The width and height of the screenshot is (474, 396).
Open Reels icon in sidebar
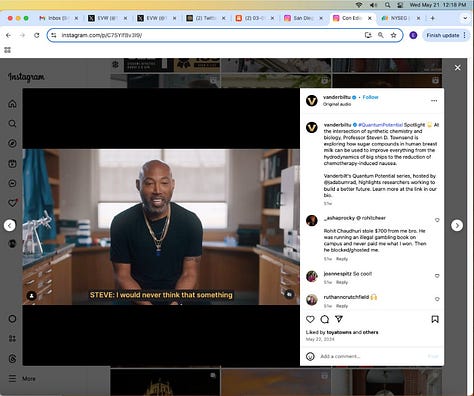12,163
